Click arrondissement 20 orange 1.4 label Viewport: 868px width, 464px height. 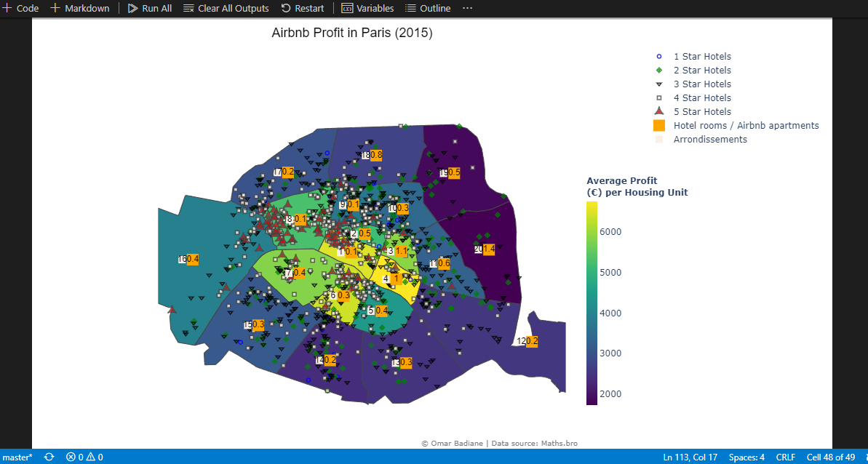[489, 249]
